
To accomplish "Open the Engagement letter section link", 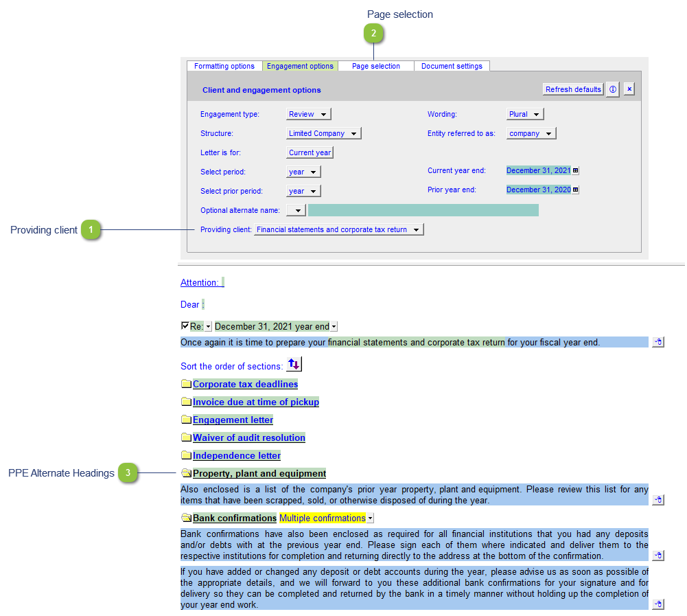I will click(233, 420).
